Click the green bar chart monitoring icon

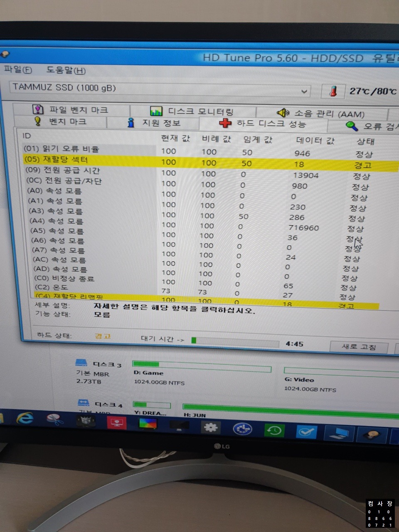[156, 111]
